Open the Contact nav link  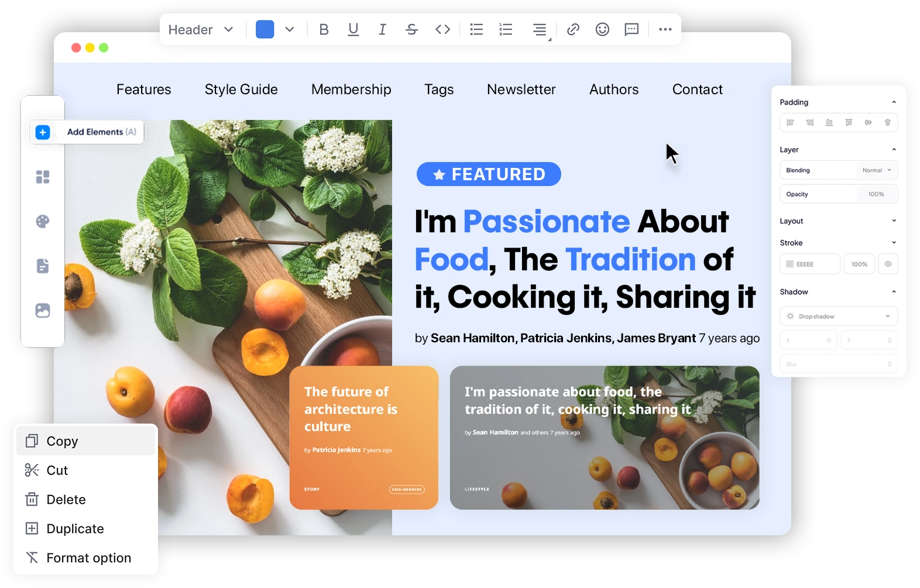(x=698, y=90)
